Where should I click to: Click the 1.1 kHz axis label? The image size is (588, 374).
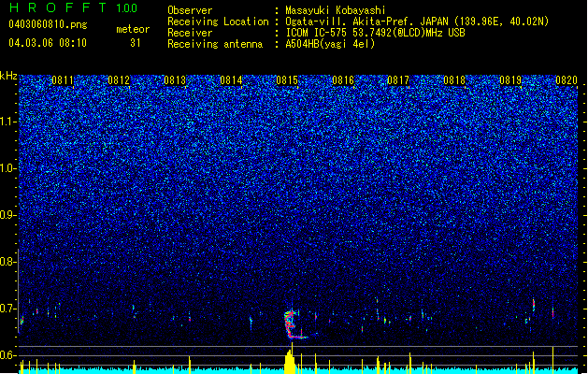[8, 122]
